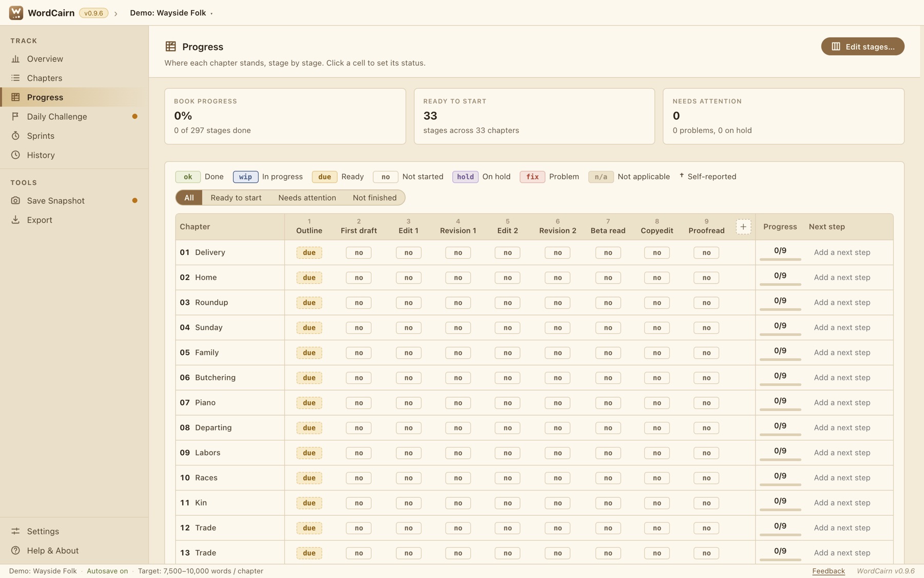
Task: Open Chapters via its list icon
Action: (x=15, y=78)
